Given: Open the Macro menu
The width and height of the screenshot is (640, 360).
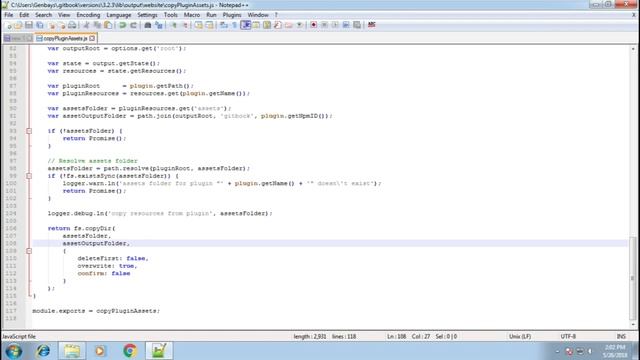Looking at the screenshot, I should click(x=191, y=15).
